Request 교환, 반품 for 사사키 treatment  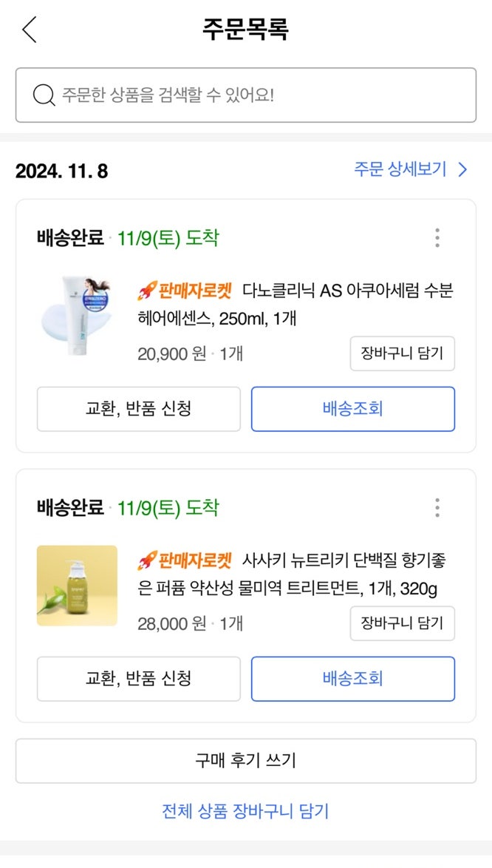[139, 679]
